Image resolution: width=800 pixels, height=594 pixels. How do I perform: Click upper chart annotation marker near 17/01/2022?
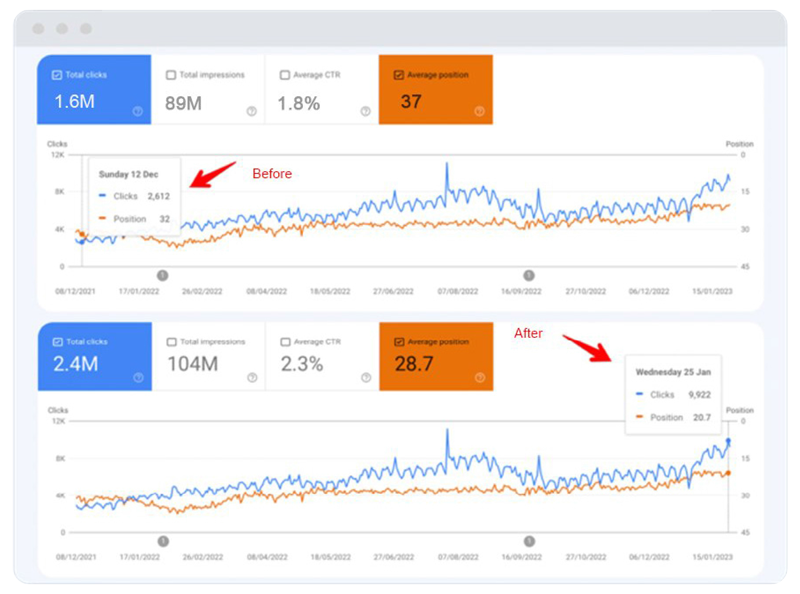[x=163, y=275]
